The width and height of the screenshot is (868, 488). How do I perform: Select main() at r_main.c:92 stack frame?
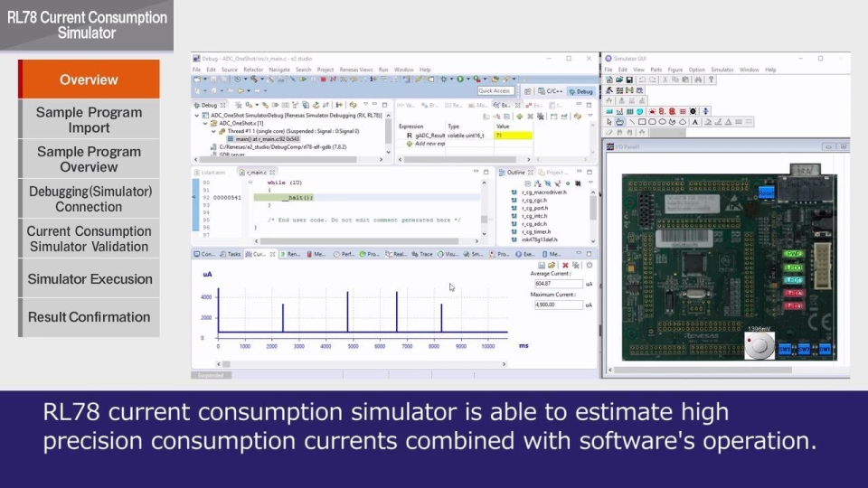click(263, 139)
